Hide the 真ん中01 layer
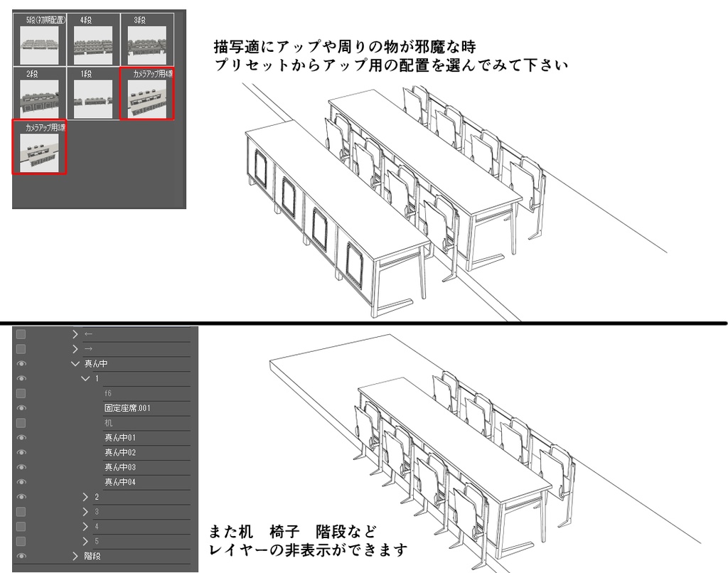 click(20, 438)
